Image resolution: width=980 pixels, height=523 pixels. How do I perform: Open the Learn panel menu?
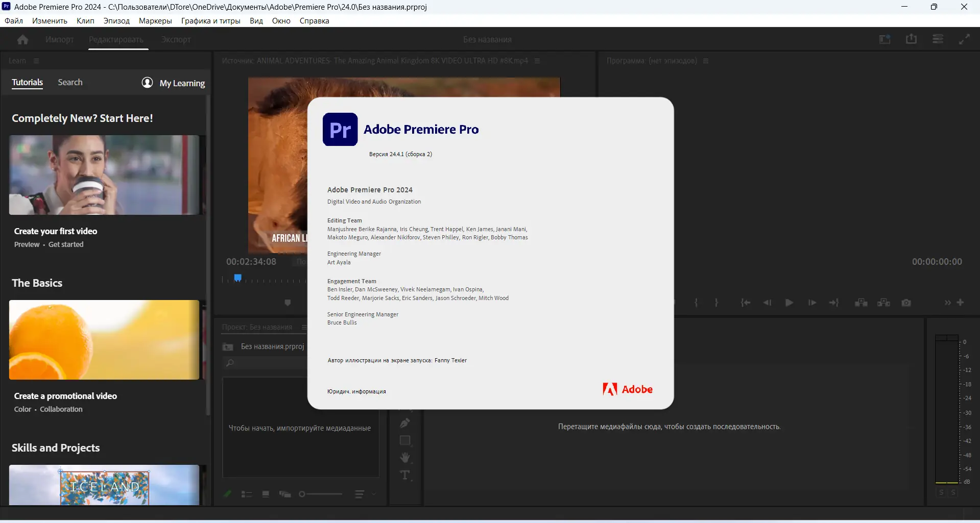pos(36,61)
